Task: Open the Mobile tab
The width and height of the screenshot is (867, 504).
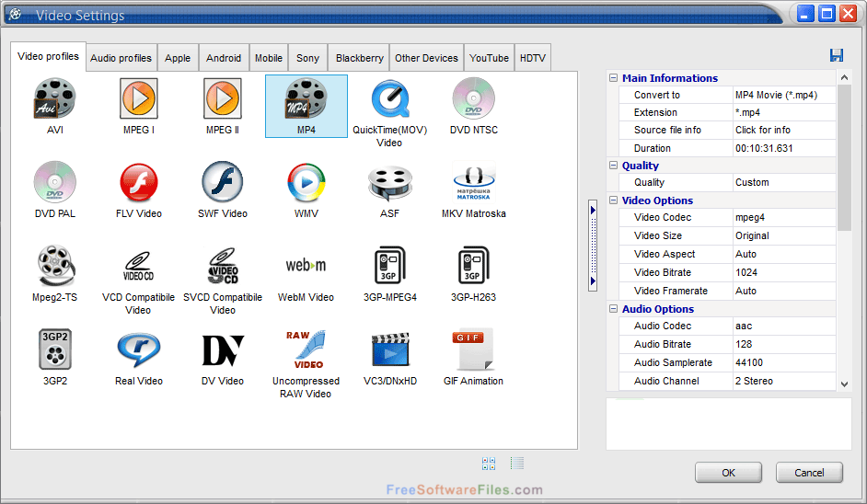Action: coord(268,58)
